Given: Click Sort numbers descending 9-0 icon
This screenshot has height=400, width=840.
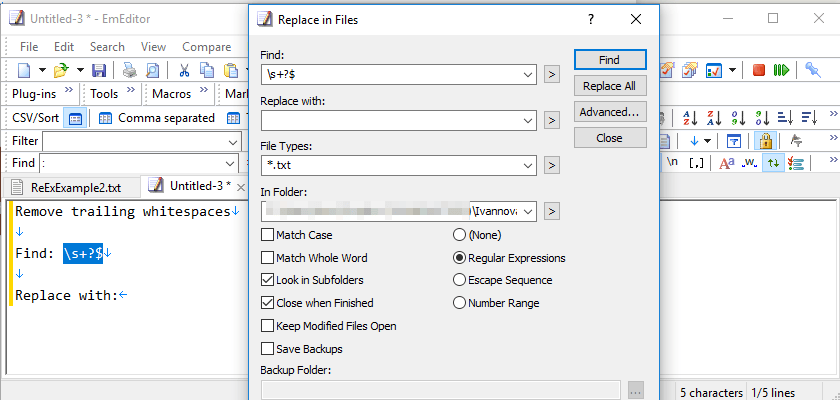Looking at the screenshot, I should pos(762,117).
